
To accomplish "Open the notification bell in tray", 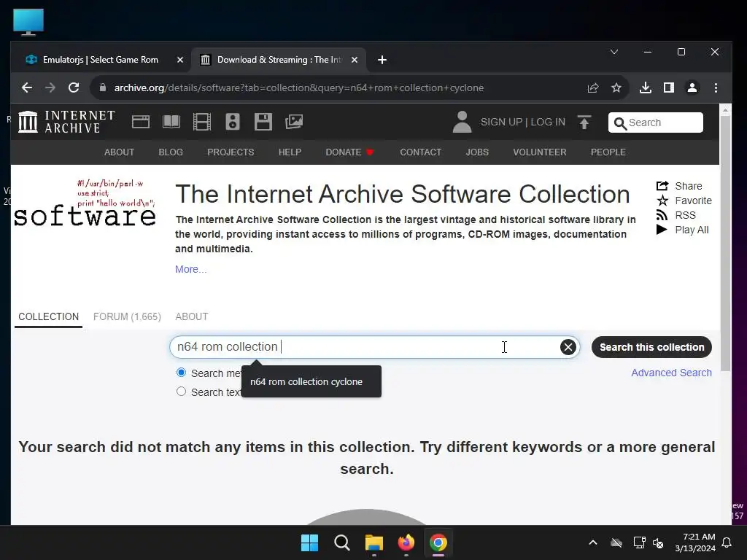I will tap(727, 542).
